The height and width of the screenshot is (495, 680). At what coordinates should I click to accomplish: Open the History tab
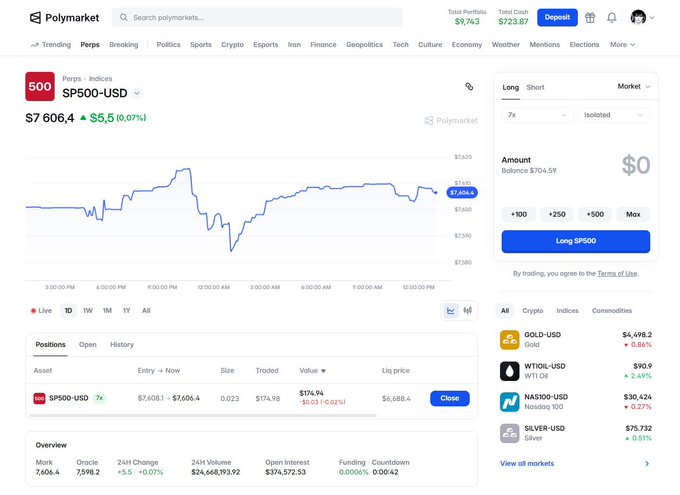point(122,344)
